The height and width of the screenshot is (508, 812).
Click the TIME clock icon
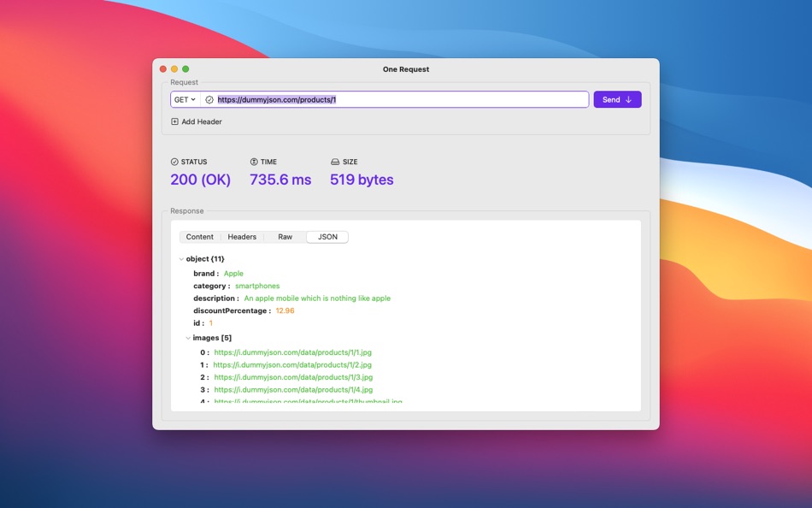coord(254,162)
